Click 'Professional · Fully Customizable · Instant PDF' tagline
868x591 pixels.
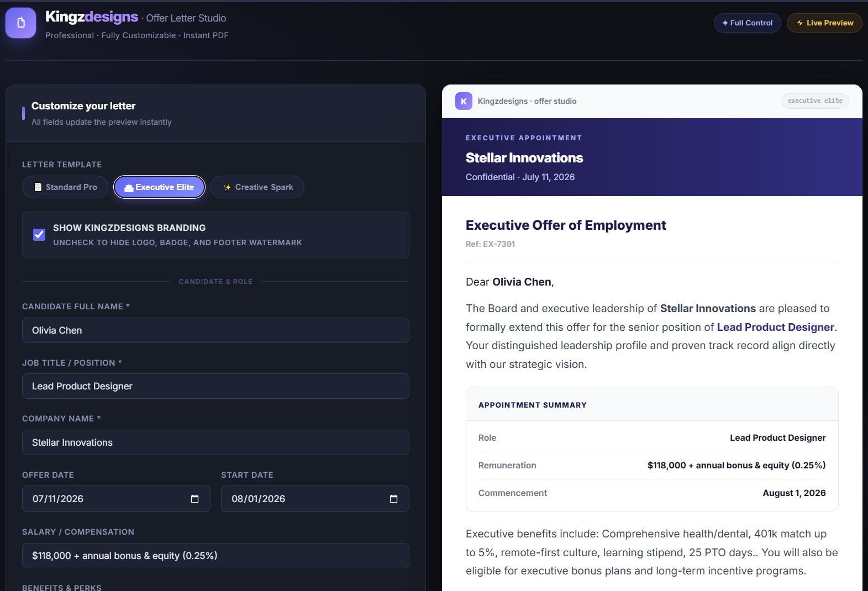(x=136, y=35)
